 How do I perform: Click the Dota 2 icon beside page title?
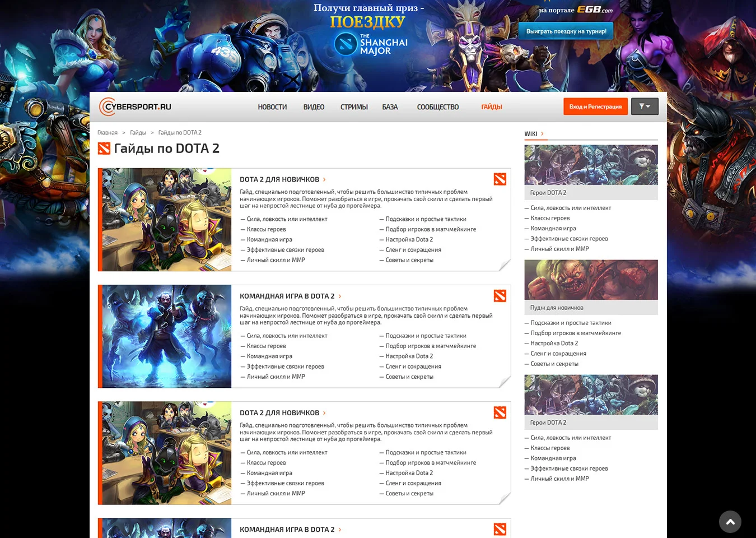point(104,149)
